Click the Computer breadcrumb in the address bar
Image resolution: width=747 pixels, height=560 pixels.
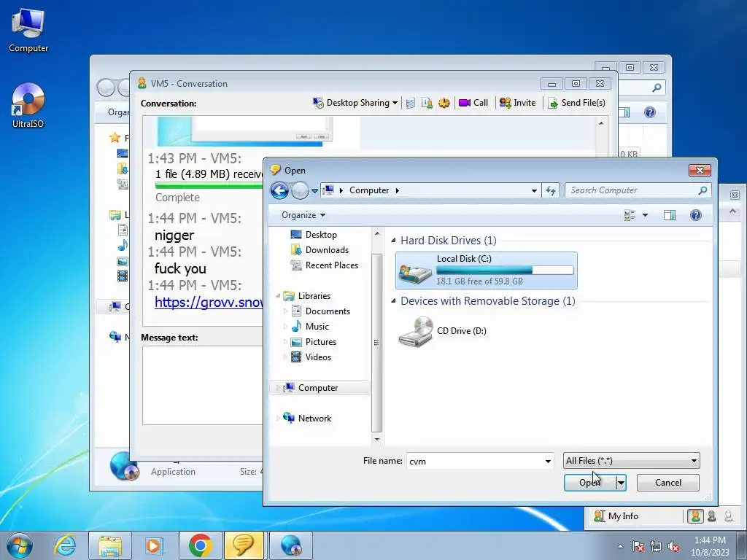tap(369, 190)
